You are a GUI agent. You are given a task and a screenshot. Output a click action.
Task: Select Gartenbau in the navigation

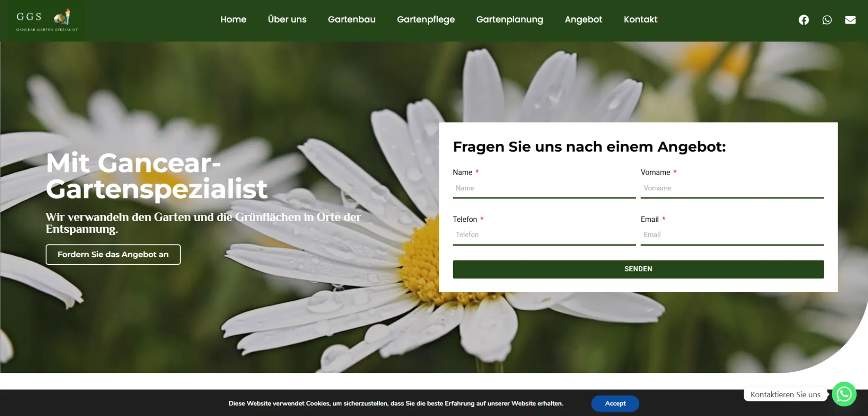(x=352, y=20)
